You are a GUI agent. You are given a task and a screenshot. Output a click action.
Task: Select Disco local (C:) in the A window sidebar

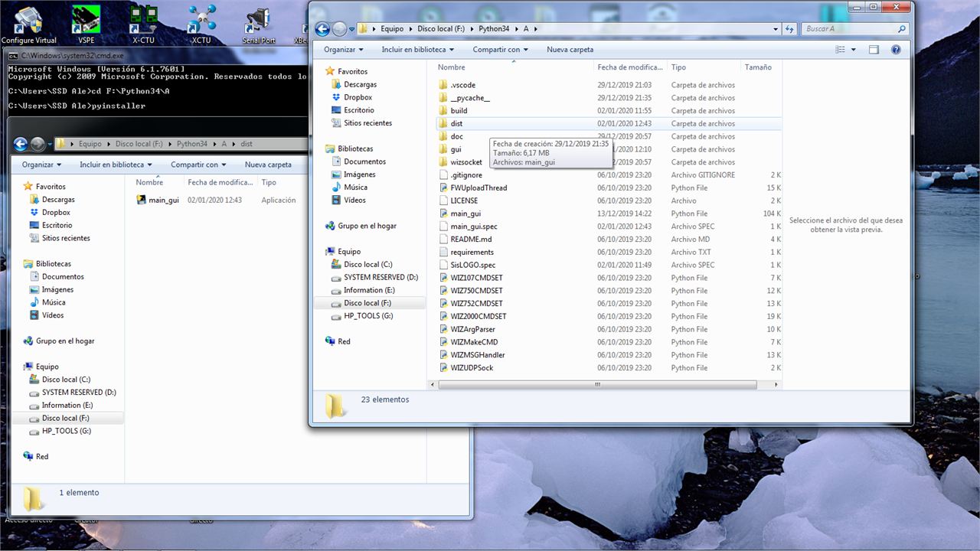tap(368, 264)
